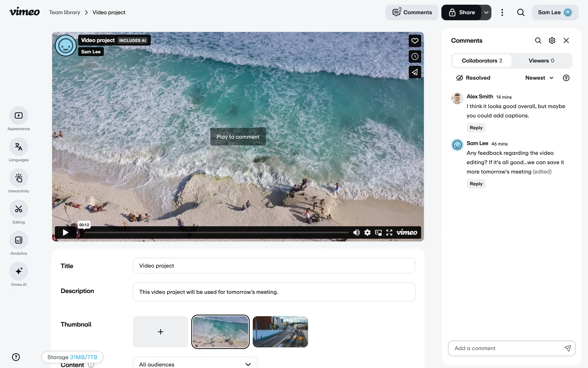Open the Interactivity tool
This screenshot has width=588, height=368.
point(19,178)
